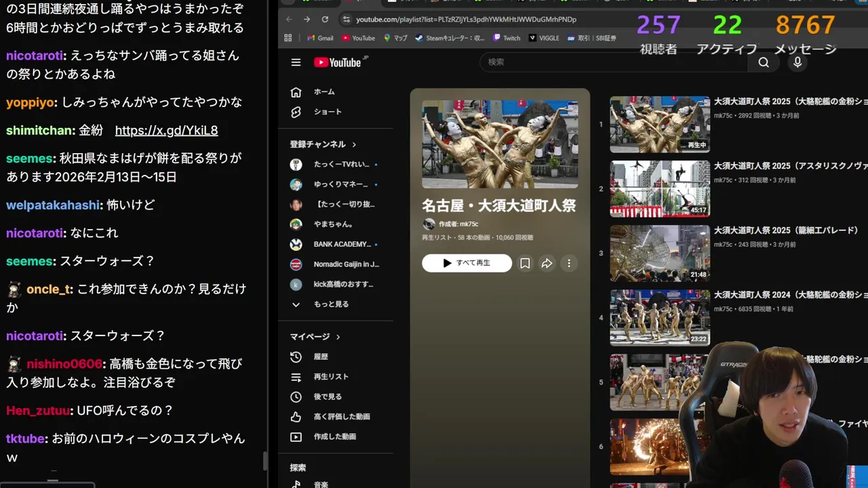
Task: Click playlist cover image of gold dancers
Action: [500, 144]
